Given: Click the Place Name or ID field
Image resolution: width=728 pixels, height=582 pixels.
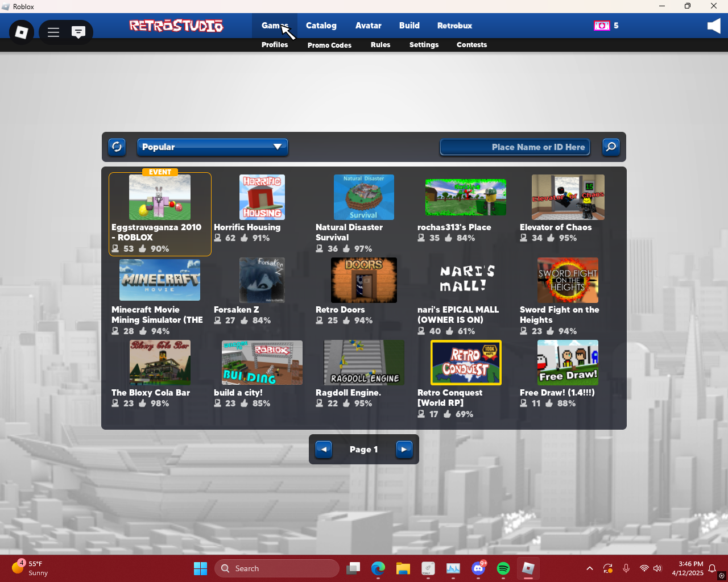Looking at the screenshot, I should (515, 147).
